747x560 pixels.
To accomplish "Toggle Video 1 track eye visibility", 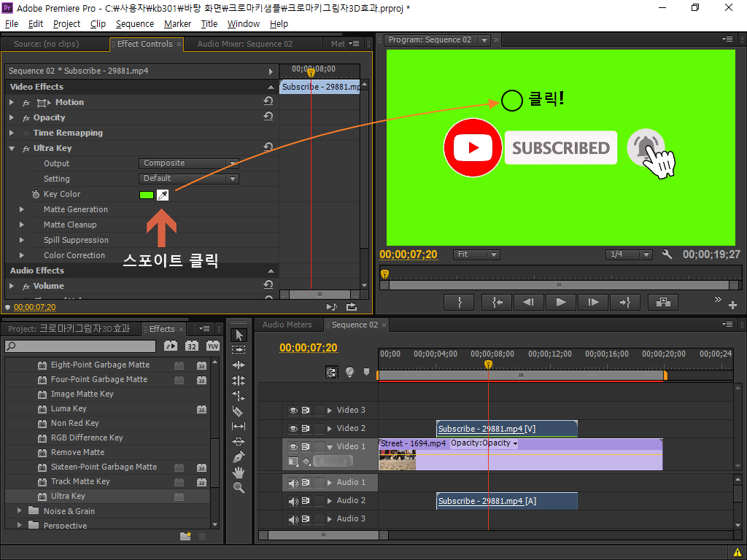I will [293, 447].
